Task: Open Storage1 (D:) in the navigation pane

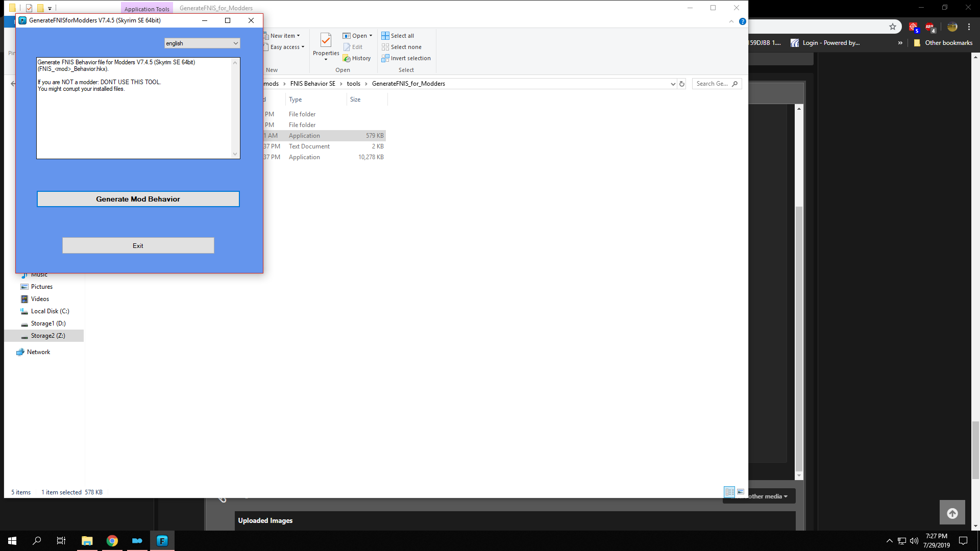Action: (x=48, y=323)
